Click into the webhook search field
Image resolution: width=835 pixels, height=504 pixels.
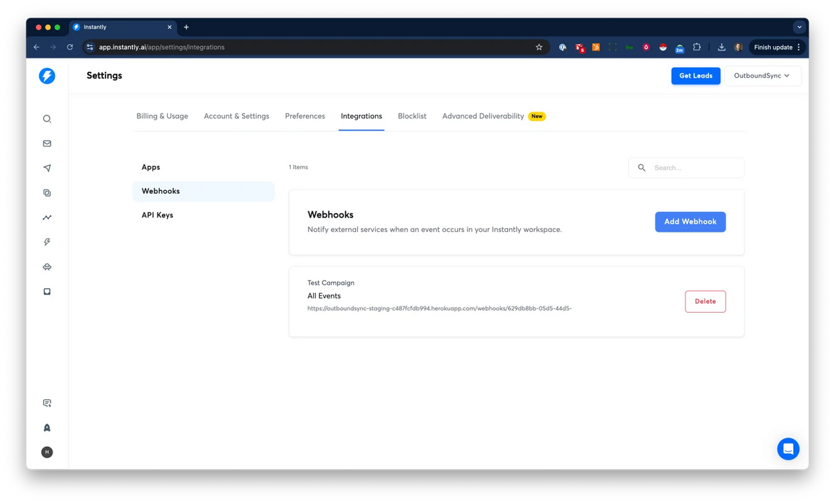point(686,168)
